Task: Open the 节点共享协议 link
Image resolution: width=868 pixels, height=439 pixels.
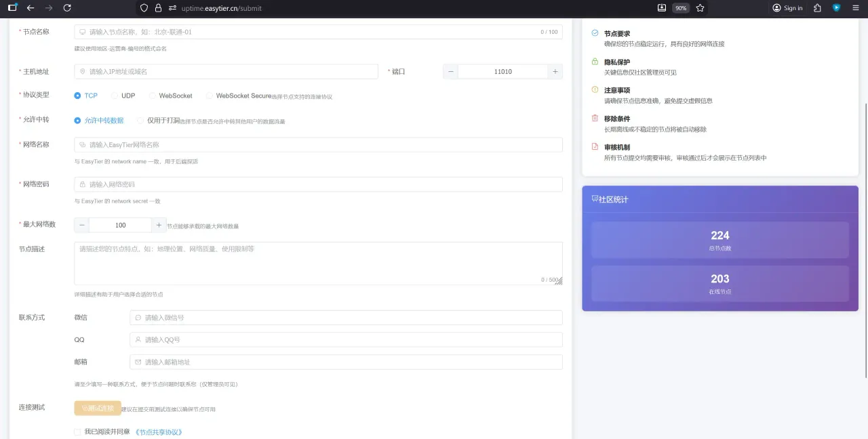Action: [159, 432]
